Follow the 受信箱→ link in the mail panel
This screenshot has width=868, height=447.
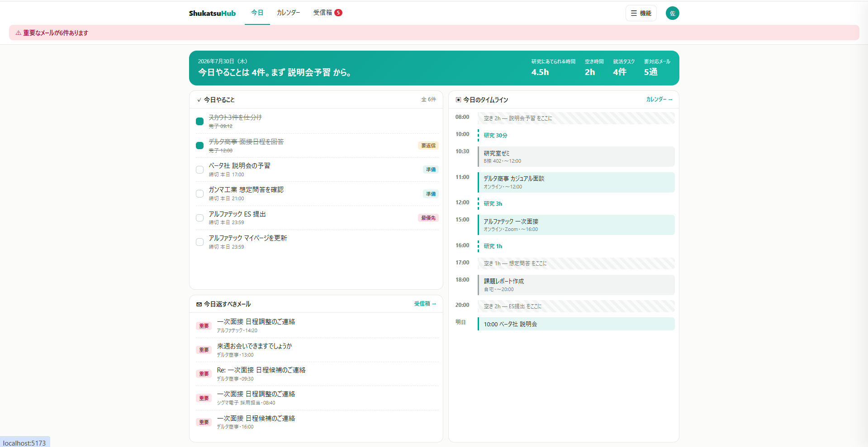(x=425, y=304)
